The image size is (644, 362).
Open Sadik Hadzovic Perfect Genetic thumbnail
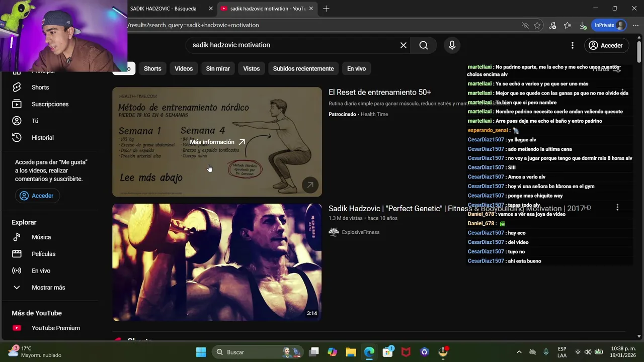(217, 262)
